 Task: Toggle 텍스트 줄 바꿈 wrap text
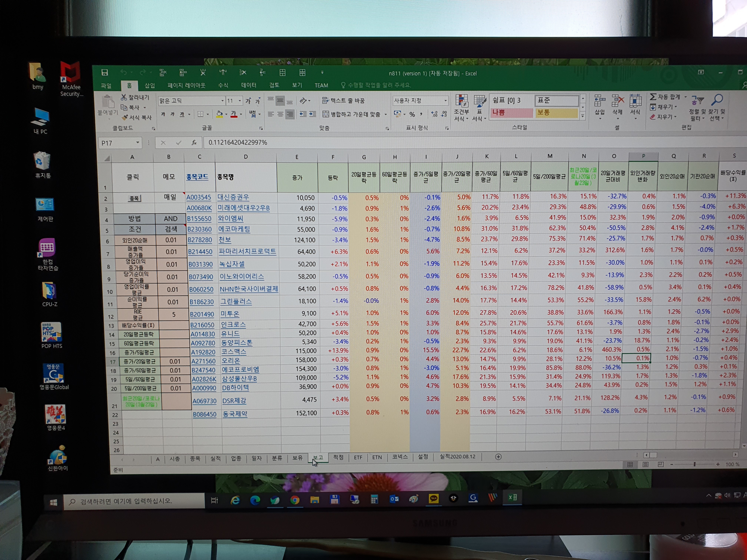pyautogui.click(x=343, y=101)
